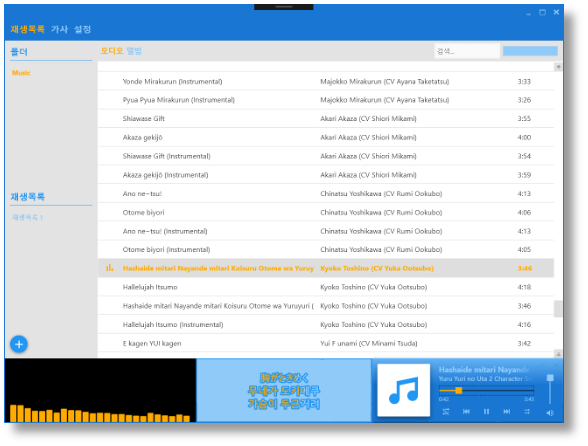Click the 검색 search field
This screenshot has width=588, height=446.
click(x=467, y=51)
